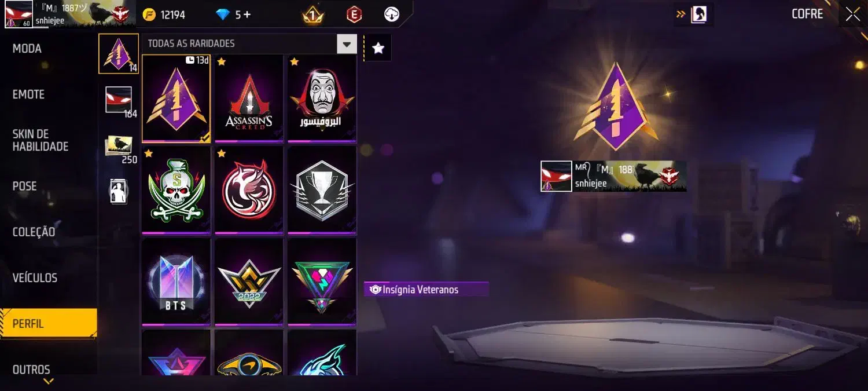Switch to the Veículos tab
868x391 pixels.
[x=35, y=278]
